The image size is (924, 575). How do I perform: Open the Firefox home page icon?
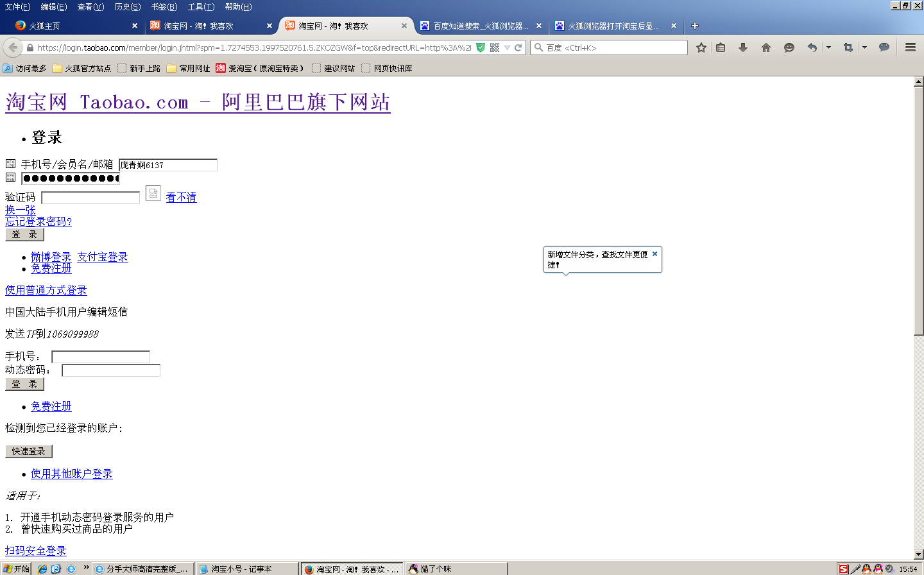click(766, 47)
